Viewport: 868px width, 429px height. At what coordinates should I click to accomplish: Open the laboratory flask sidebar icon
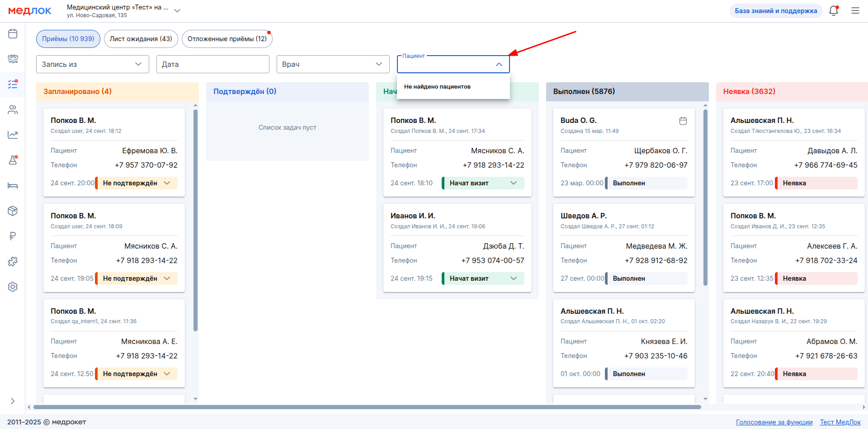(x=13, y=160)
